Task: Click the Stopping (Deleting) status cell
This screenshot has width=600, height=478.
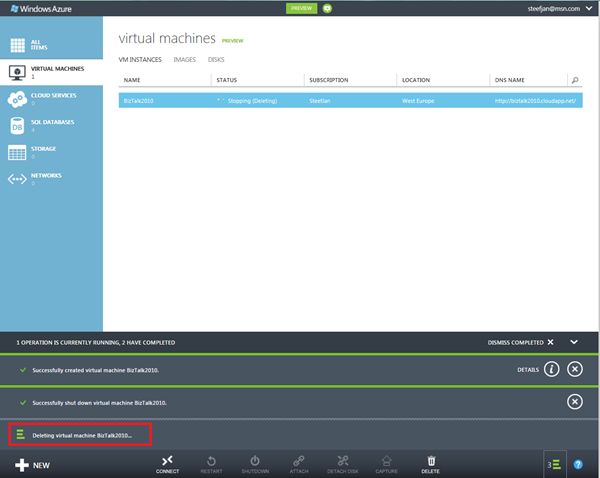Action: point(252,101)
